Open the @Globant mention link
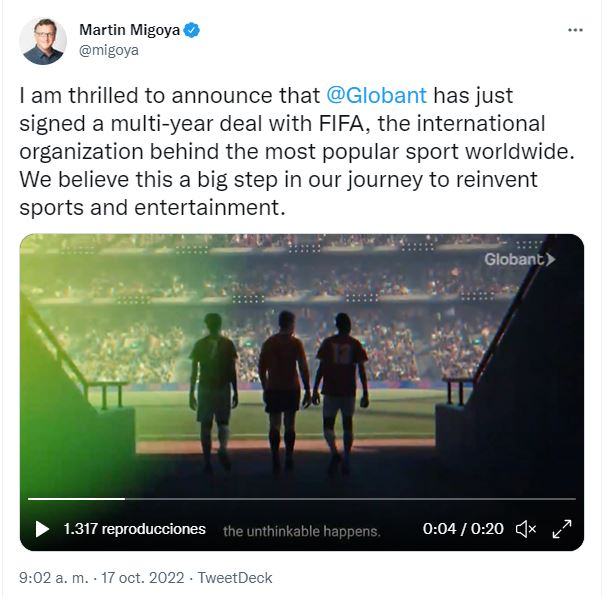The width and height of the screenshot is (604, 597). [377, 96]
